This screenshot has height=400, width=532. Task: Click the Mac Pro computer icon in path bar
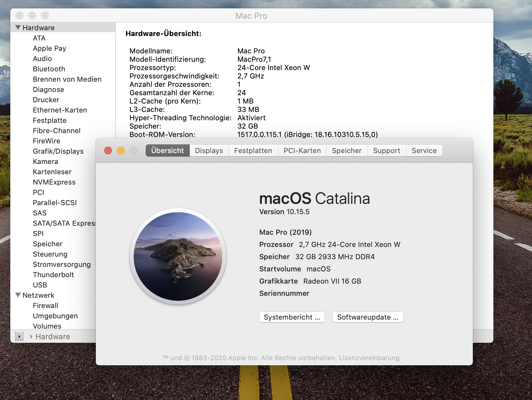[19, 336]
